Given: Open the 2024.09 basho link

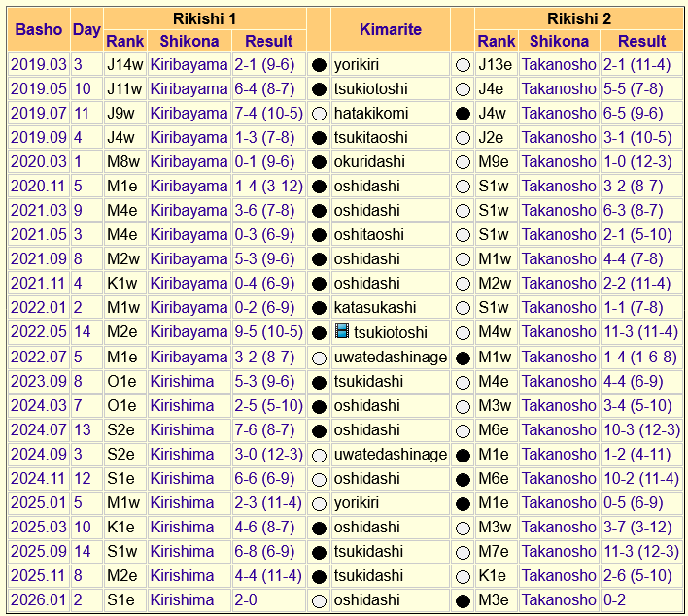Looking at the screenshot, I should coord(39,454).
